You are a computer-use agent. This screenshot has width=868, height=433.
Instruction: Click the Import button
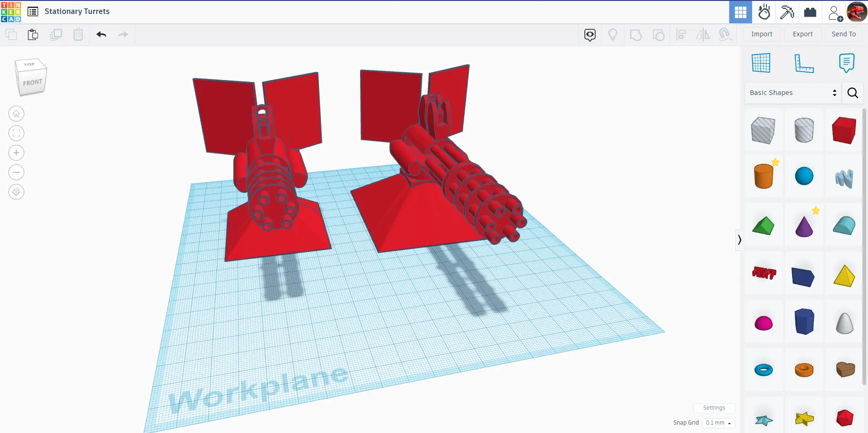click(x=761, y=34)
